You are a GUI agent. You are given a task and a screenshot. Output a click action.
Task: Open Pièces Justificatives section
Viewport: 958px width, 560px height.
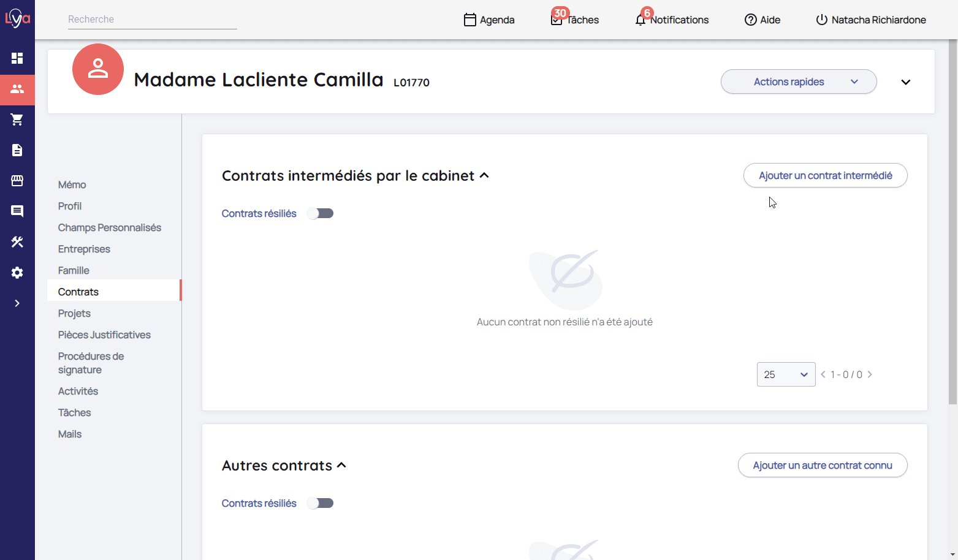pos(104,335)
